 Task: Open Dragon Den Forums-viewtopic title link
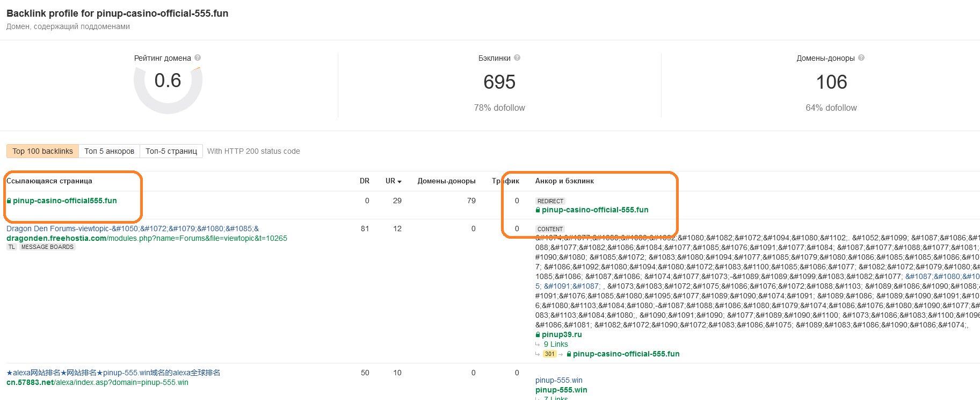coord(133,228)
